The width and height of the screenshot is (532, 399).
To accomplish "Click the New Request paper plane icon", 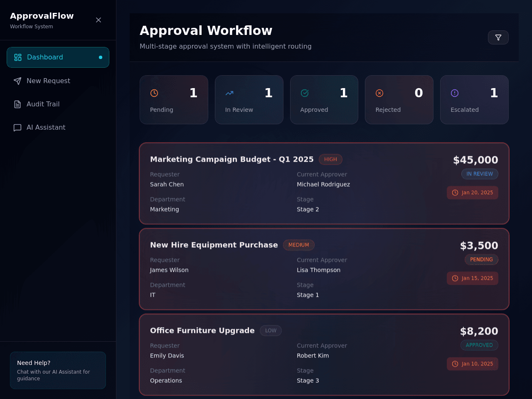I will click(17, 81).
